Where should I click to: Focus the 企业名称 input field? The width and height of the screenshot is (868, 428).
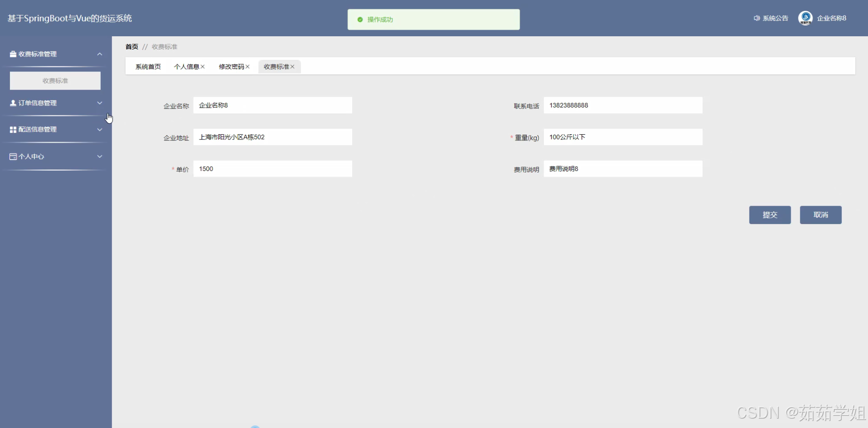273,105
